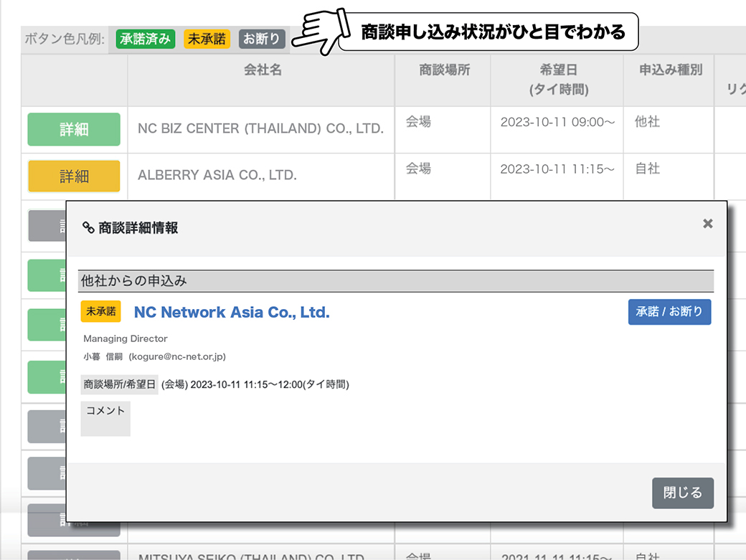This screenshot has height=560, width=746.
Task: Click the 商談詳細情報 dialog title
Action: click(138, 228)
